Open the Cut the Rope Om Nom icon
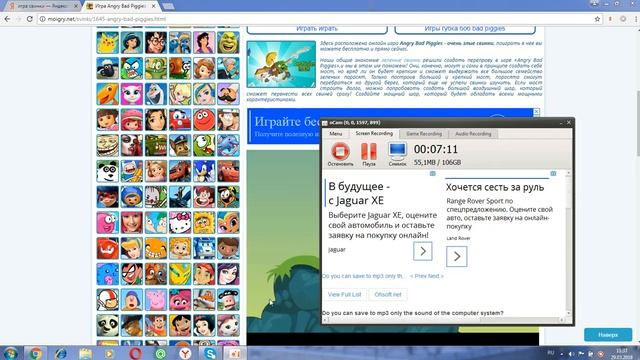Image resolution: width=640 pixels, height=360 pixels. [x=204, y=145]
